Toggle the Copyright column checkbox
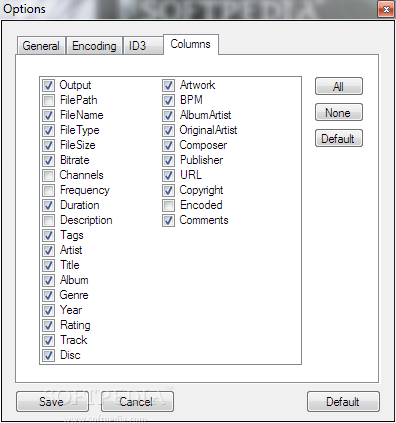 tap(168, 190)
